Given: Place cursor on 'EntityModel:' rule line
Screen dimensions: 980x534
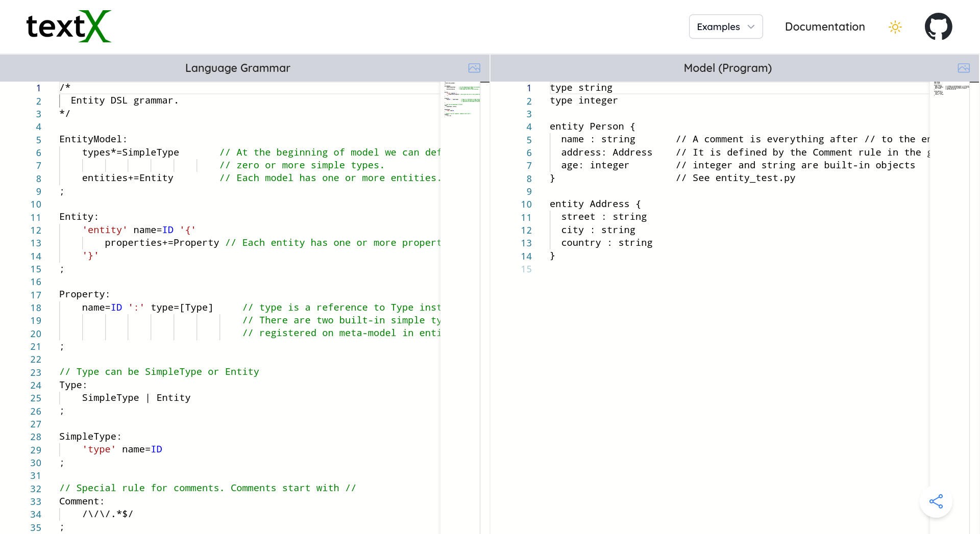Looking at the screenshot, I should tap(93, 139).
